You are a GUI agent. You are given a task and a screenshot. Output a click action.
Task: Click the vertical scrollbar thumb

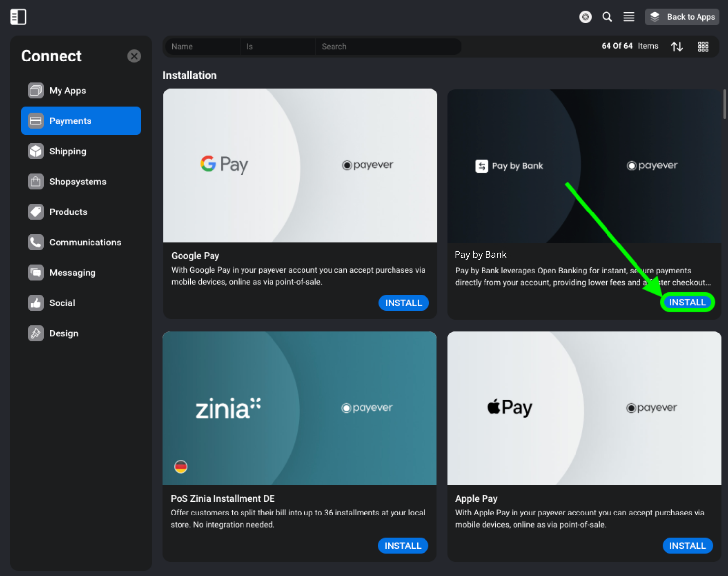pos(724,104)
